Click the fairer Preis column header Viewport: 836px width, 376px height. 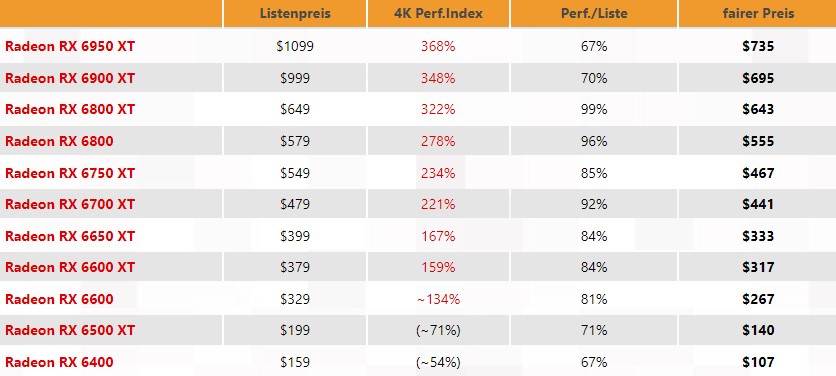[x=758, y=13]
